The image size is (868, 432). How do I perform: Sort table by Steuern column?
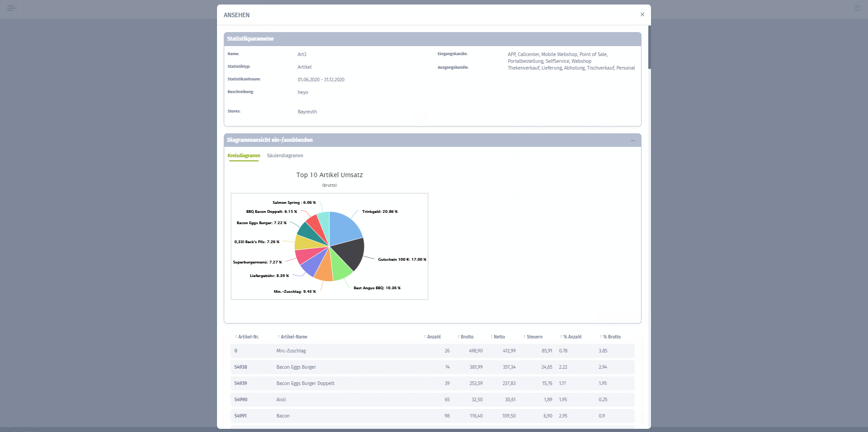533,337
